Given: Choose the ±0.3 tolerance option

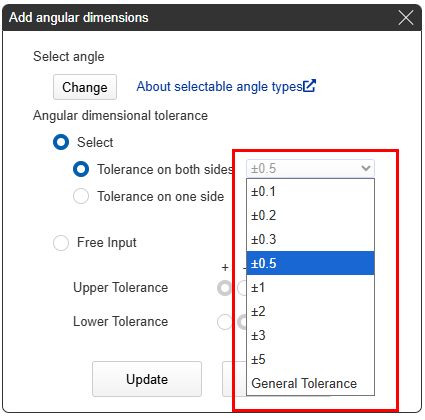Looking at the screenshot, I should pos(310,240).
